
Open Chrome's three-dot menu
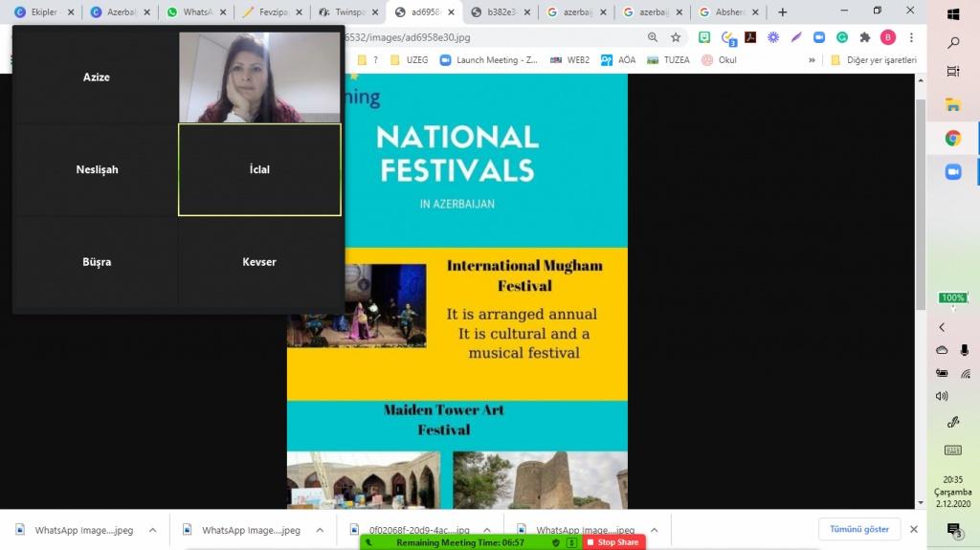(911, 37)
